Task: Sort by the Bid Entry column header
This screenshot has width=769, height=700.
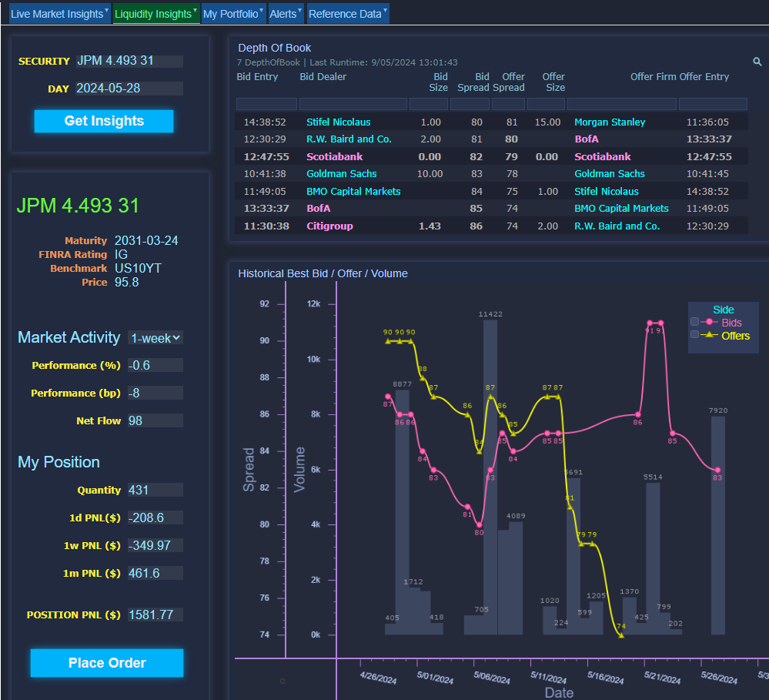Action: (257, 77)
